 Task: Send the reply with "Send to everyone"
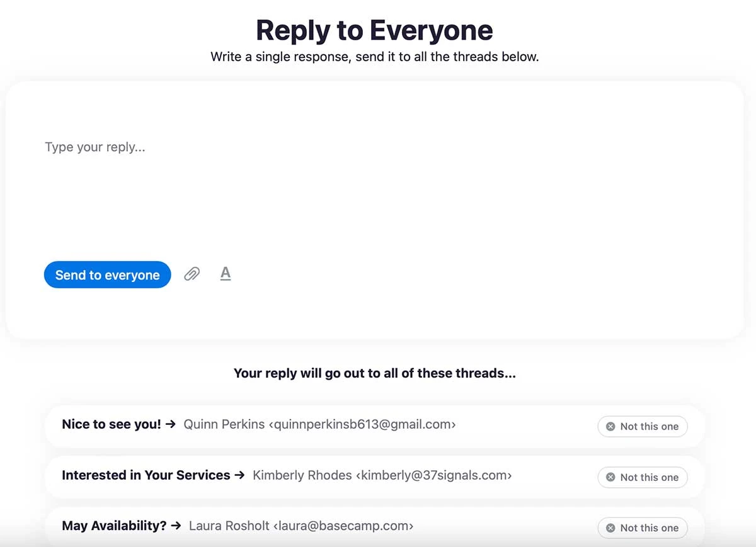click(107, 274)
